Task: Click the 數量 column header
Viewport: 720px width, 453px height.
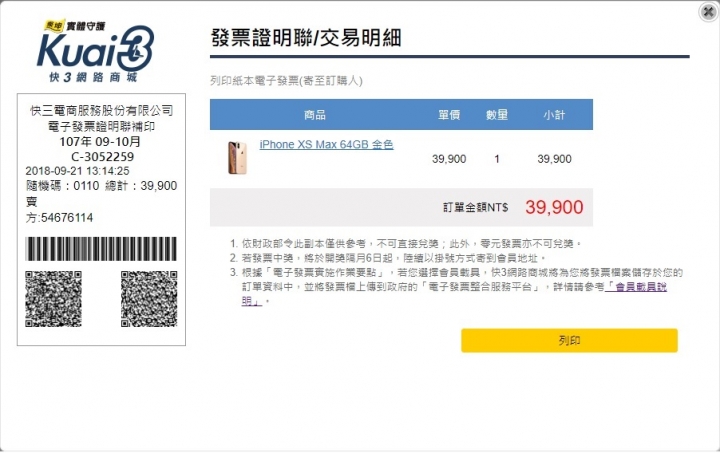Action: coord(497,115)
